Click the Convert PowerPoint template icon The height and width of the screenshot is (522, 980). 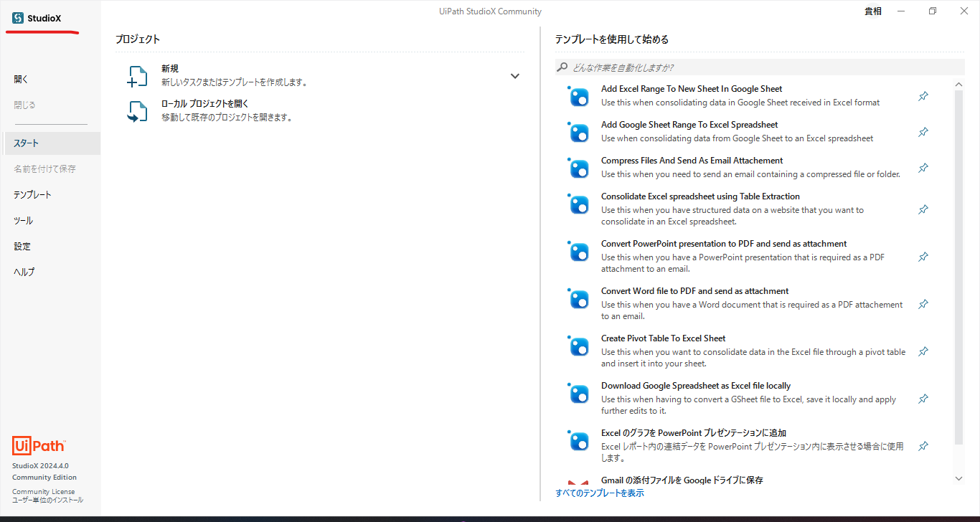[578, 251]
